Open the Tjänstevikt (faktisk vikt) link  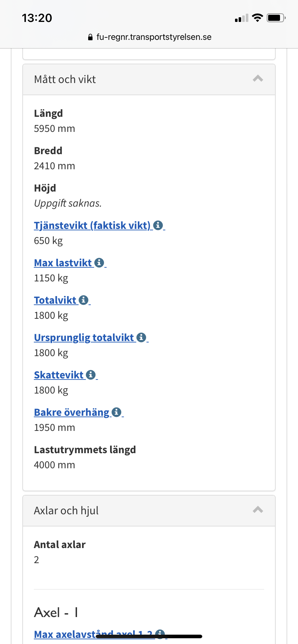(x=92, y=225)
